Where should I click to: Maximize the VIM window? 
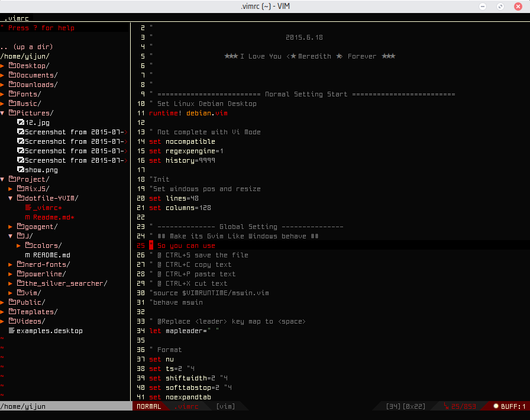click(x=500, y=7)
